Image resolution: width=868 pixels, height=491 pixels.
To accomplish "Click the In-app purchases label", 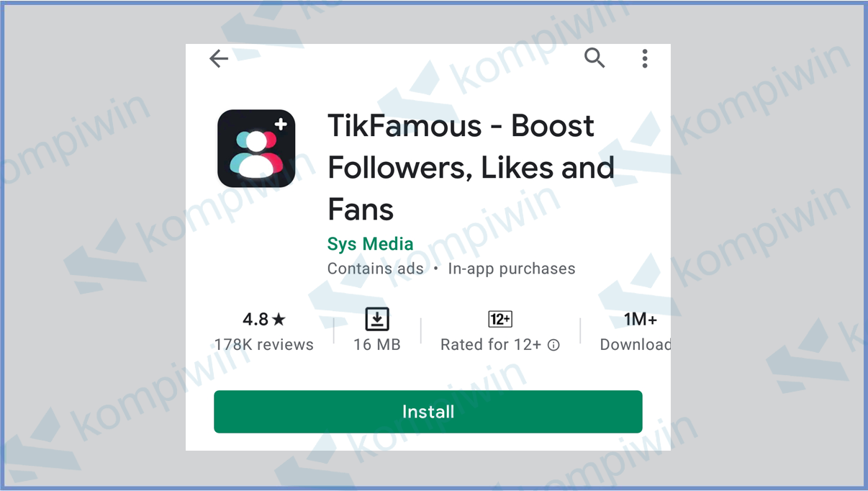I will (512, 269).
